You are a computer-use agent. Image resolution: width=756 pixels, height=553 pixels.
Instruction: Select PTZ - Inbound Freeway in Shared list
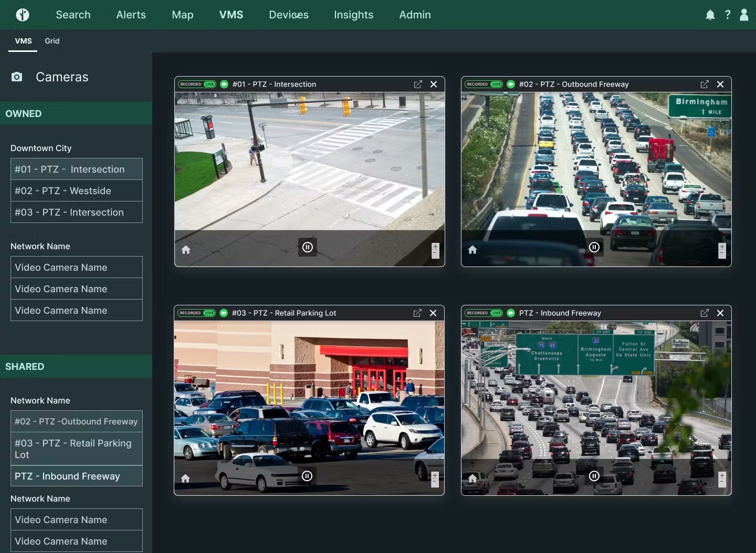77,476
